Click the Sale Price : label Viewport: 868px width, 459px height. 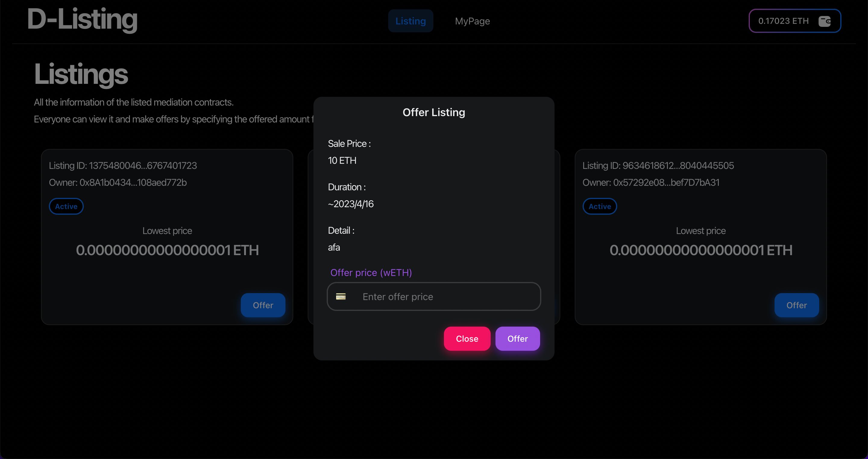tap(349, 144)
